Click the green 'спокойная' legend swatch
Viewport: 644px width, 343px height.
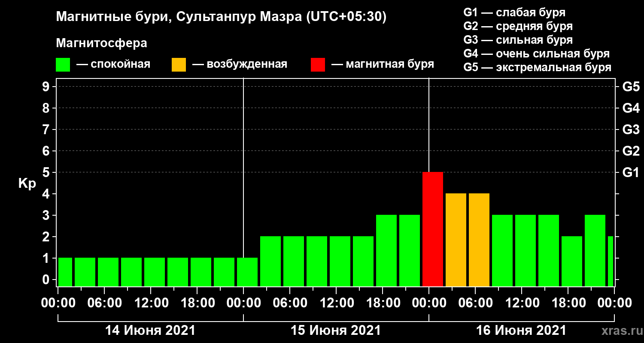click(x=63, y=65)
